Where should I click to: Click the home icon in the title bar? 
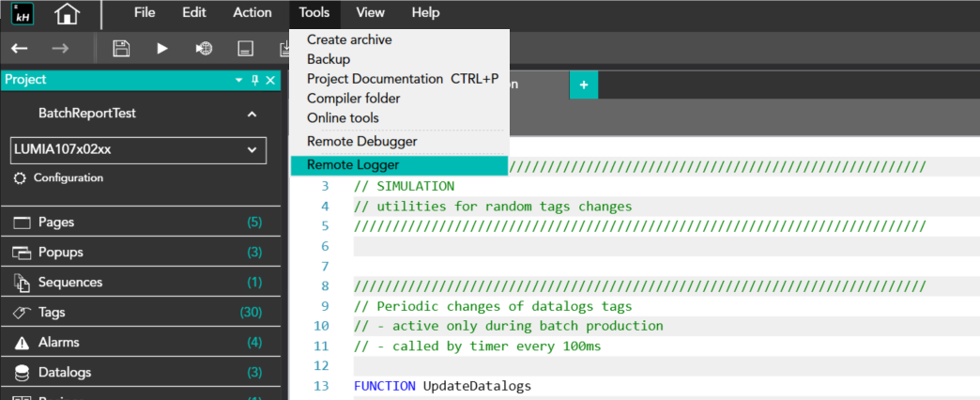pyautogui.click(x=67, y=14)
